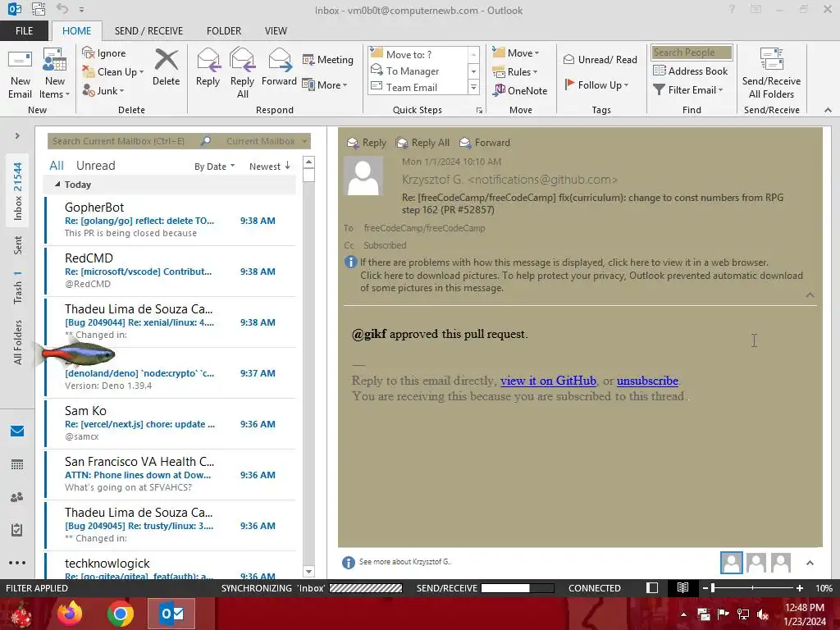Screen dimensions: 840x630
Task: Delete the selected message with ribbon Delete
Action: tap(166, 67)
